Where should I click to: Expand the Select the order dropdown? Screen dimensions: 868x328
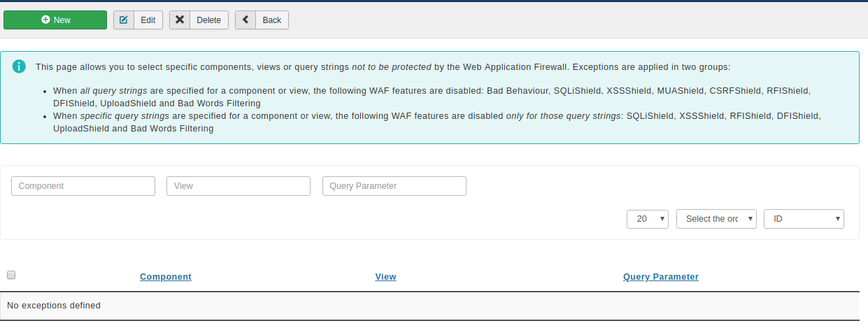pyautogui.click(x=717, y=219)
